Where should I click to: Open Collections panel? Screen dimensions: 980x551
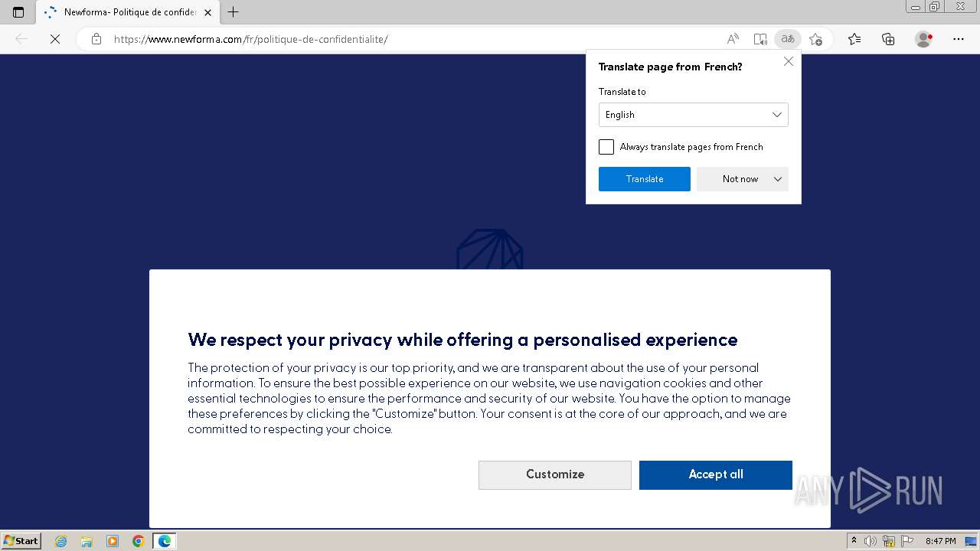tap(888, 39)
